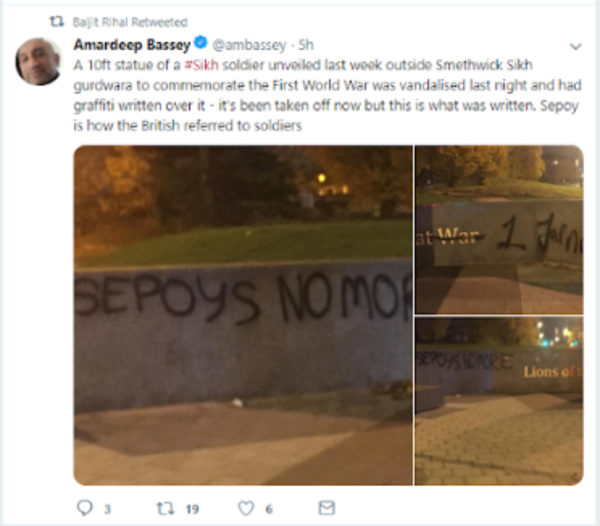Click the reply speech bubble icon
This screenshot has height=526, width=600.
[85, 508]
